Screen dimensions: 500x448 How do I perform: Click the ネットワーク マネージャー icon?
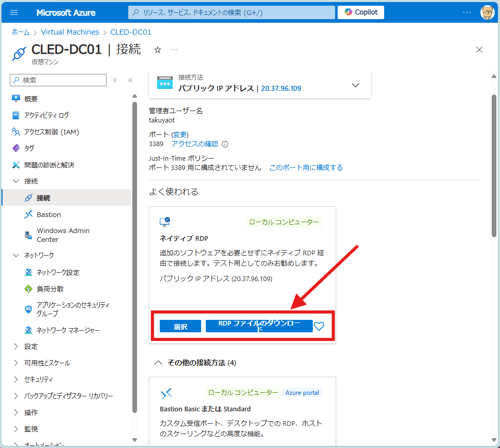coord(28,330)
